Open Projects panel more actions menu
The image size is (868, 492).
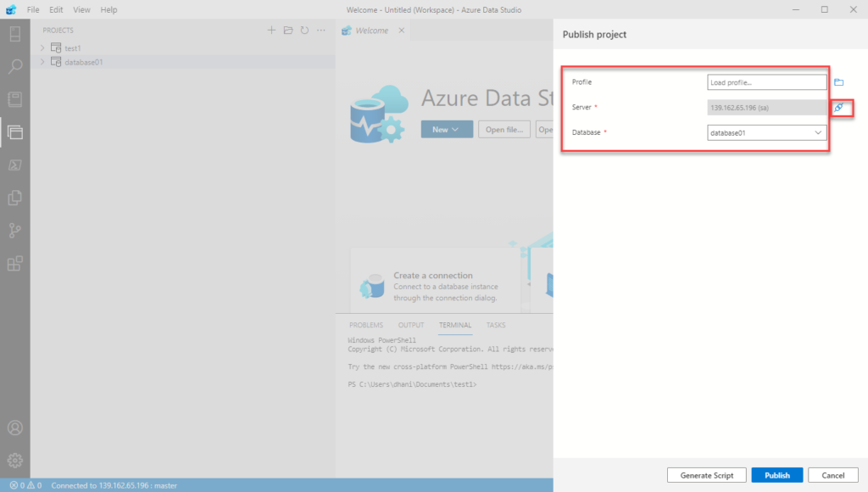pos(321,30)
